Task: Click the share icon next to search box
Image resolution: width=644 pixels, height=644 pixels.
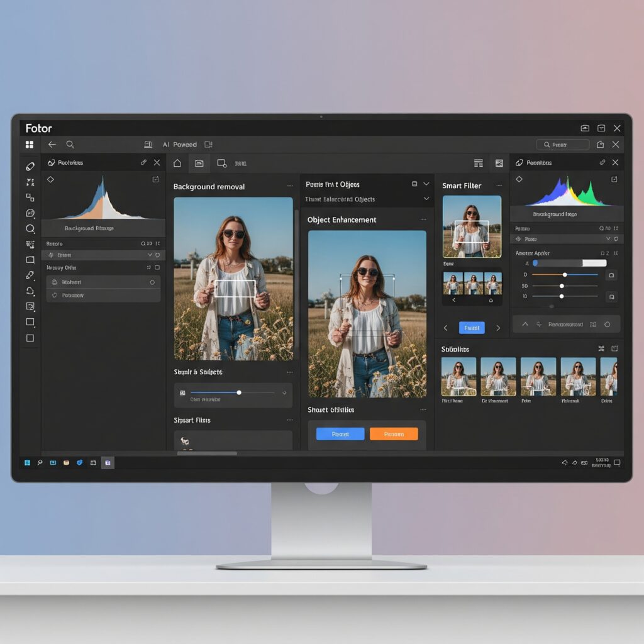Action: (x=600, y=145)
